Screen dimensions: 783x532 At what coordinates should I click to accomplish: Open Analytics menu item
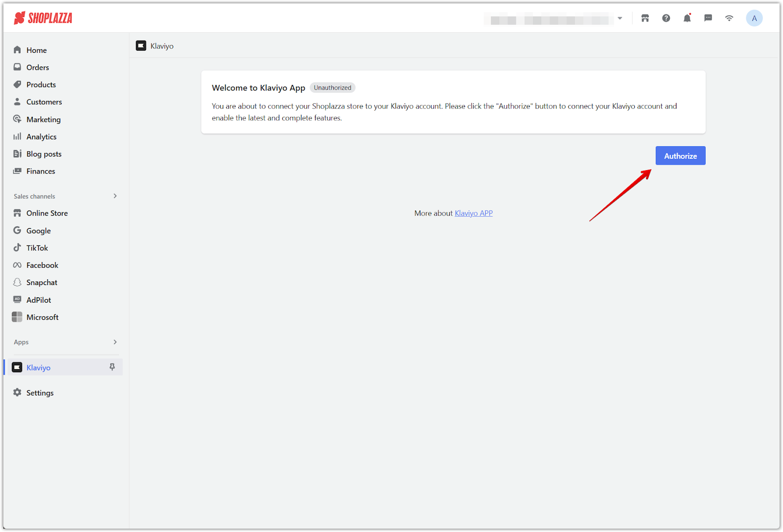[x=42, y=137]
